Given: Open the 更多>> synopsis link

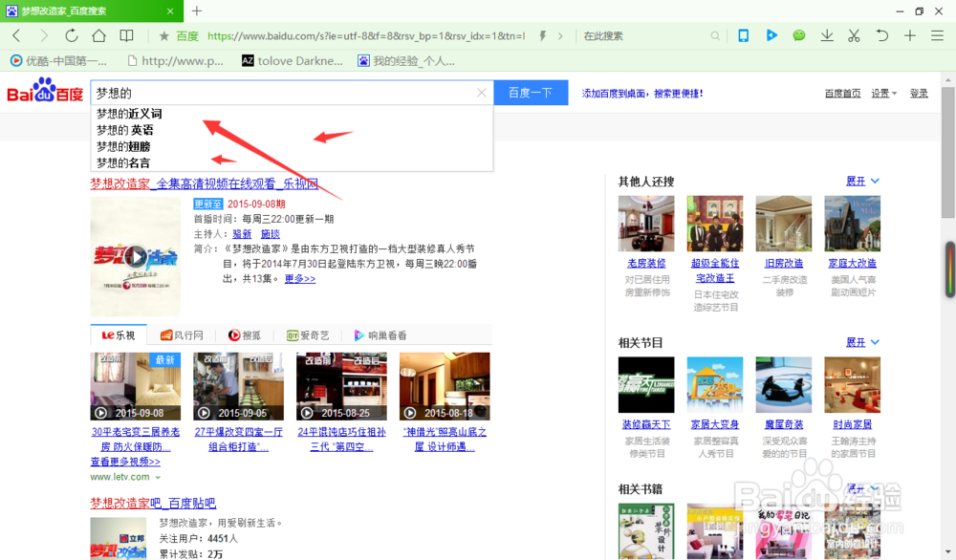Looking at the screenshot, I should [x=300, y=278].
